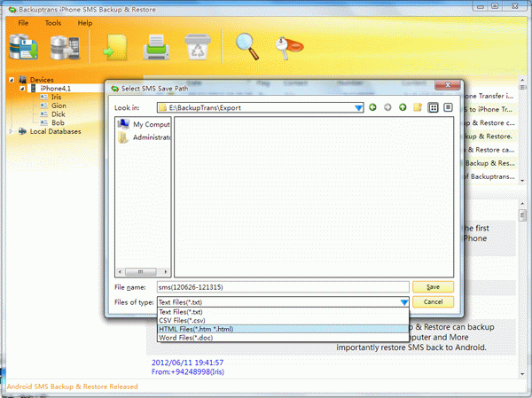The height and width of the screenshot is (398, 532).
Task: Choose CSV Files(*.csv) from type list
Action: (283, 320)
